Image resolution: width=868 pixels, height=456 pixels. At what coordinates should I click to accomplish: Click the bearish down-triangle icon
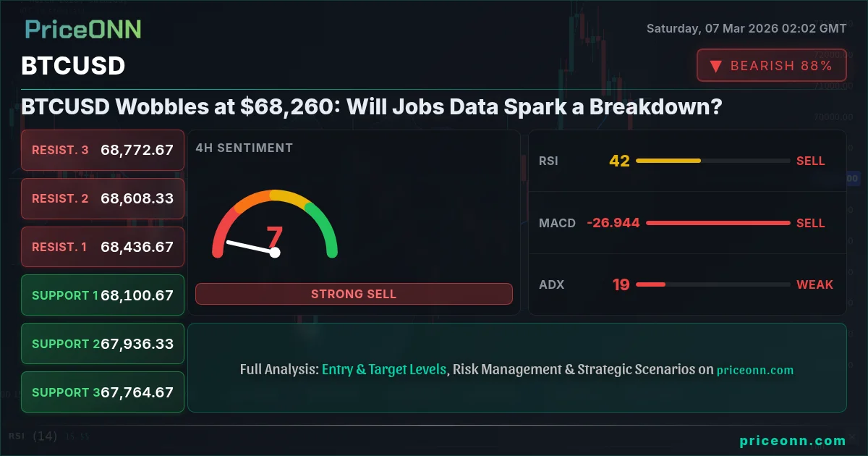(715, 66)
